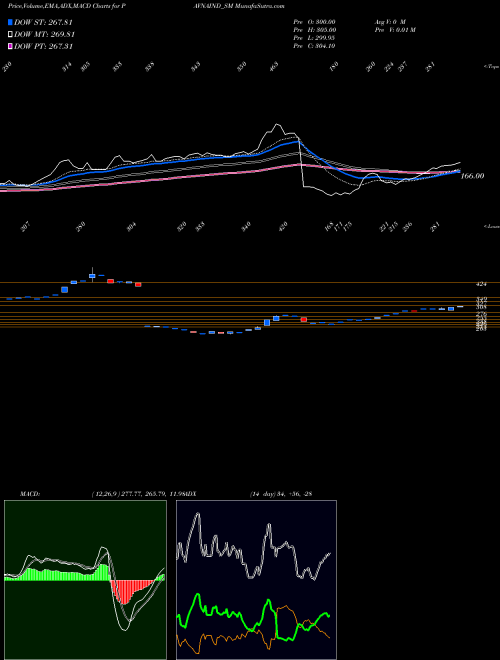The height and width of the screenshot is (660, 500).
Task: Click the '<Lows' axis label
Action: coord(491,226)
